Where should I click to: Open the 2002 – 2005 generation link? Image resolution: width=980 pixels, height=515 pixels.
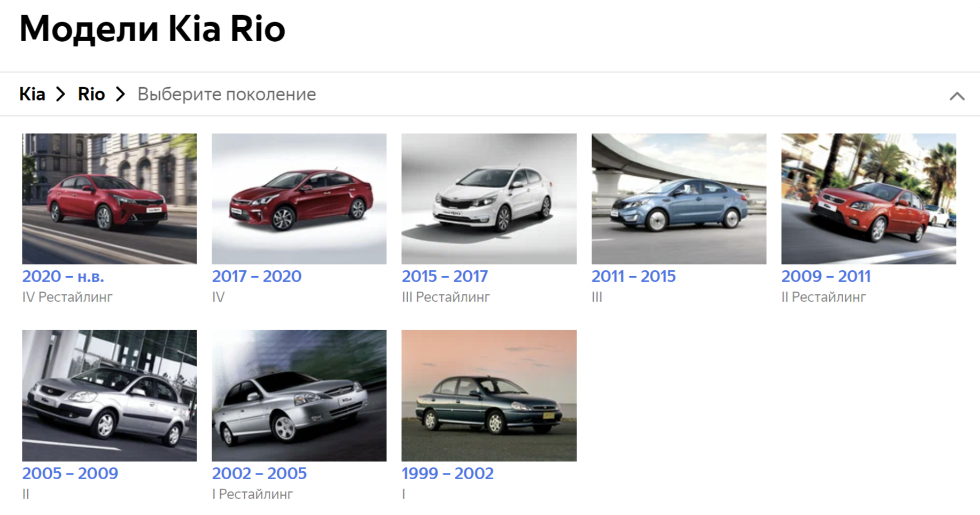point(259,473)
